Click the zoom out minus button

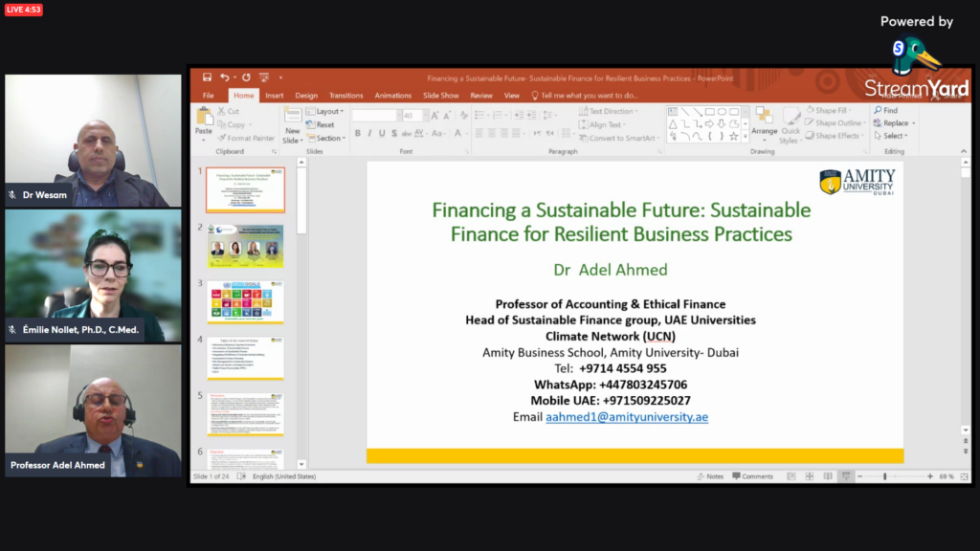(x=860, y=476)
